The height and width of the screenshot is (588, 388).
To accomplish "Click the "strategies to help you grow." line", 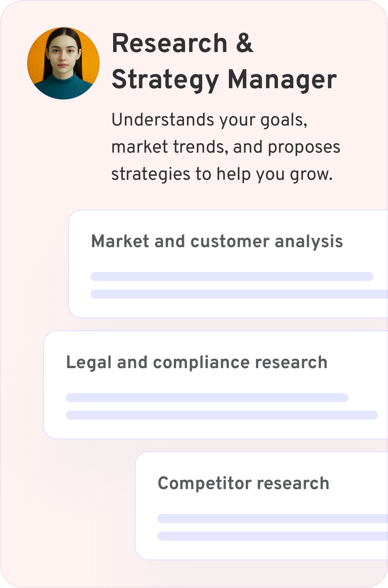I will pyautogui.click(x=222, y=174).
